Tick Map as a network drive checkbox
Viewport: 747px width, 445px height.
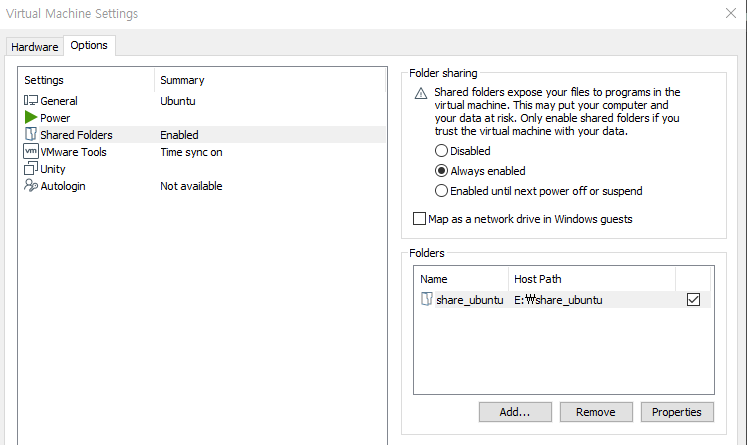(x=419, y=219)
